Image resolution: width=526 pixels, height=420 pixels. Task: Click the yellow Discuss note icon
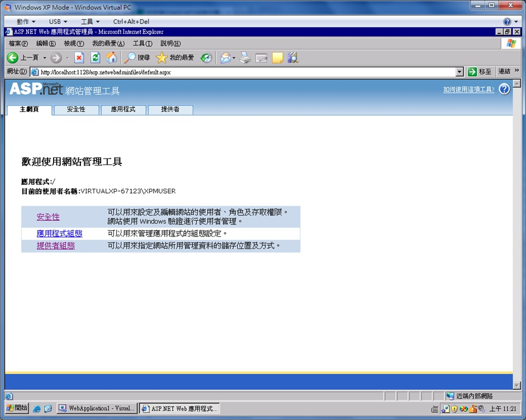[277, 58]
